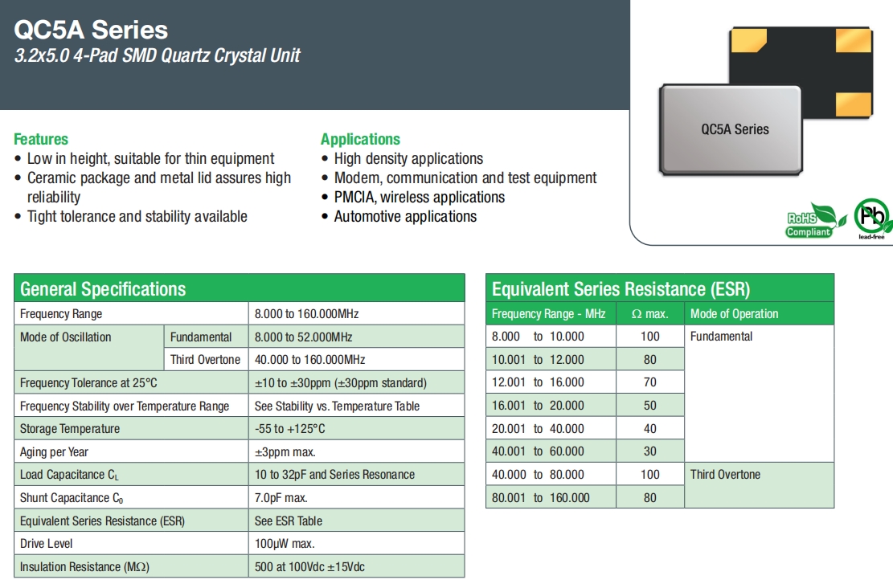Select the '8.000 to 52.000MHz' fundamental value
Viewport: 893px width, 588px height.
tap(304, 337)
